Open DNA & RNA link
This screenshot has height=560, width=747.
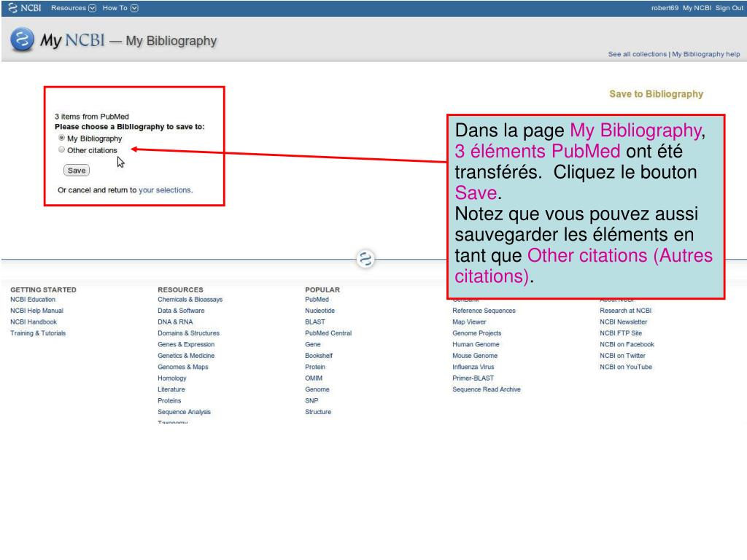pos(175,322)
